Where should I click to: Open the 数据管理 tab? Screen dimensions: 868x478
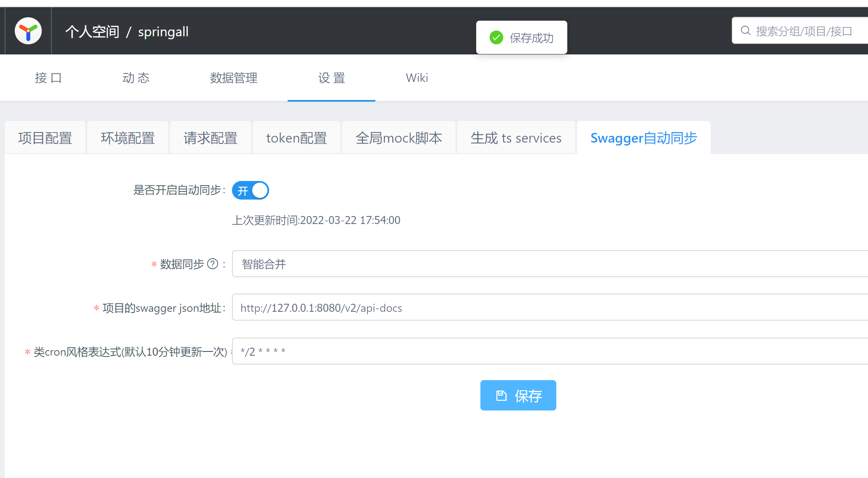(x=234, y=78)
